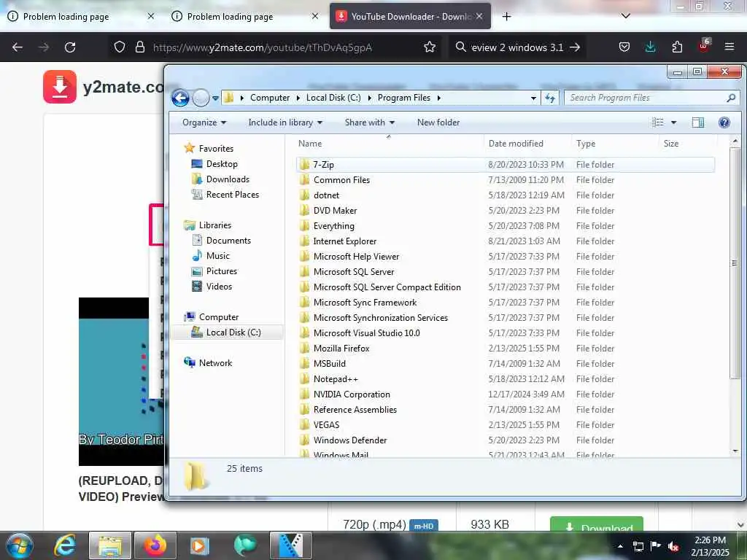Open the Organize menu
This screenshot has height=560, width=747.
pos(204,122)
